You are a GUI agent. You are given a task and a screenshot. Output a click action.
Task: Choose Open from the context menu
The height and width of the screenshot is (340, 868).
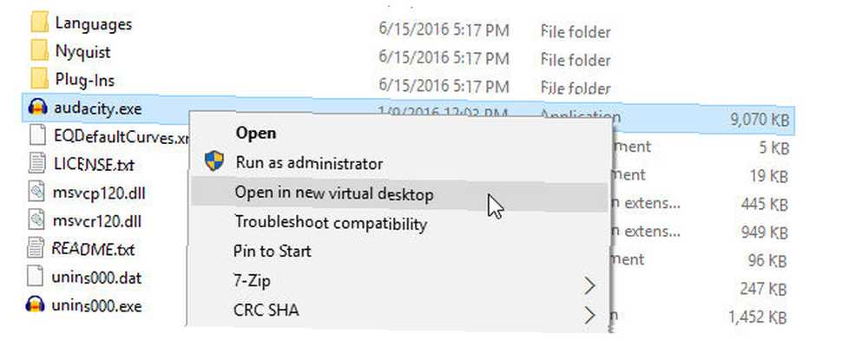click(255, 134)
